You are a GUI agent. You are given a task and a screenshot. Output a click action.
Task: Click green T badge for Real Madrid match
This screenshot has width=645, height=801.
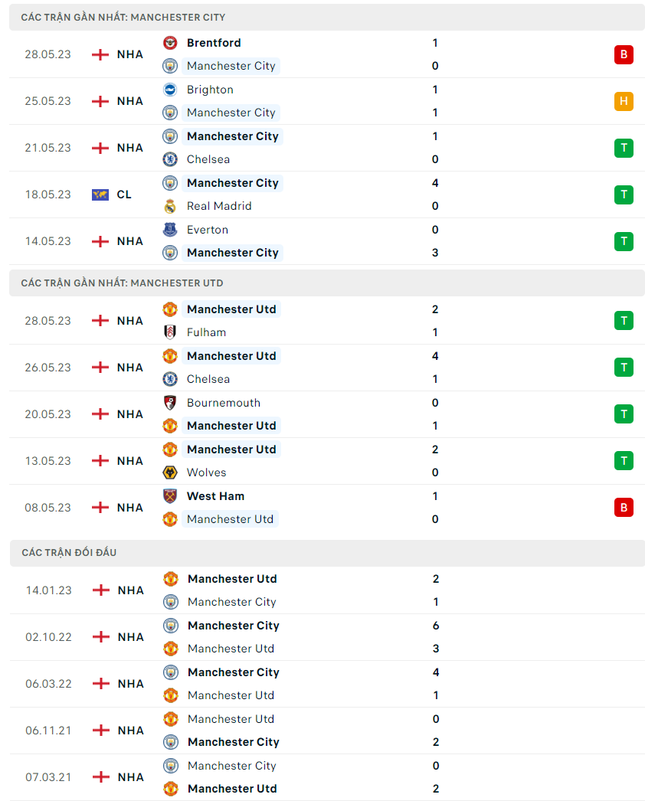[x=624, y=194]
